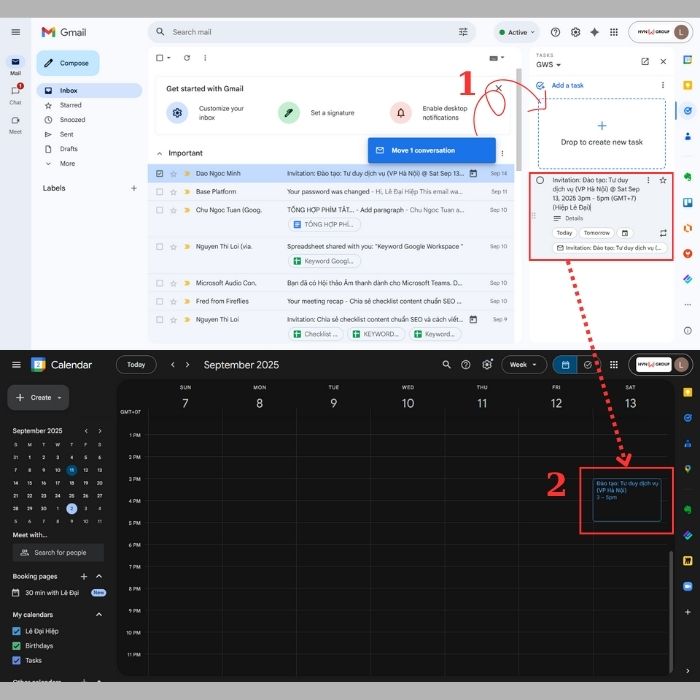Open the Drafts folder
Screen dimensions: 700x700
[68, 149]
